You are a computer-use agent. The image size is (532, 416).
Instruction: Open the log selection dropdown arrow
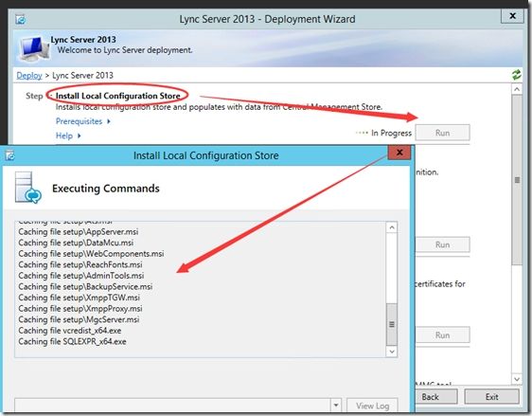click(335, 406)
